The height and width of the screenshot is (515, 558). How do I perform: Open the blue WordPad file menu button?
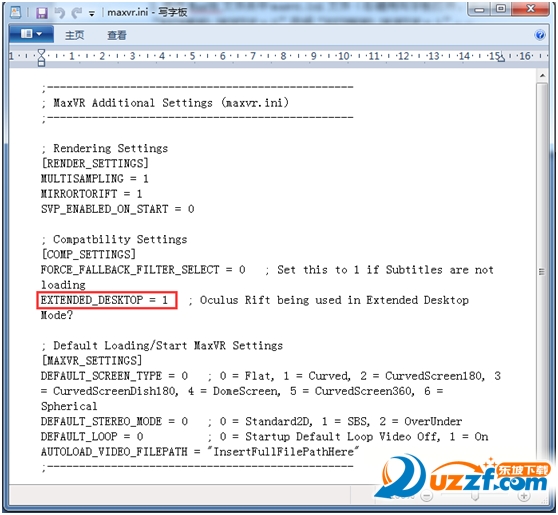[x=31, y=34]
